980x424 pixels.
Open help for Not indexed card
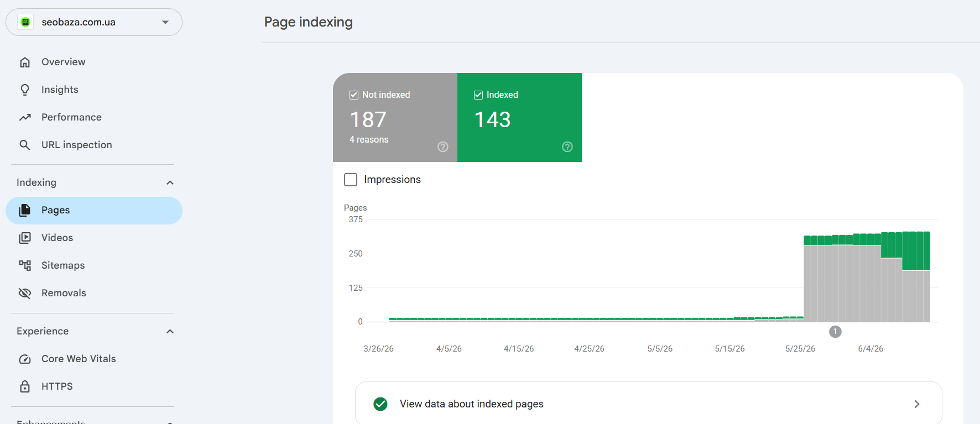pos(443,146)
